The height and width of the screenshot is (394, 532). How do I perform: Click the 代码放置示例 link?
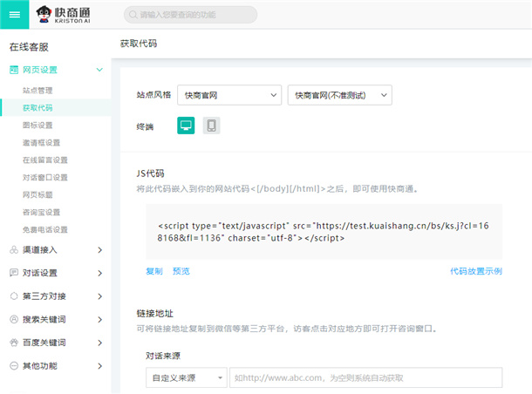point(475,271)
